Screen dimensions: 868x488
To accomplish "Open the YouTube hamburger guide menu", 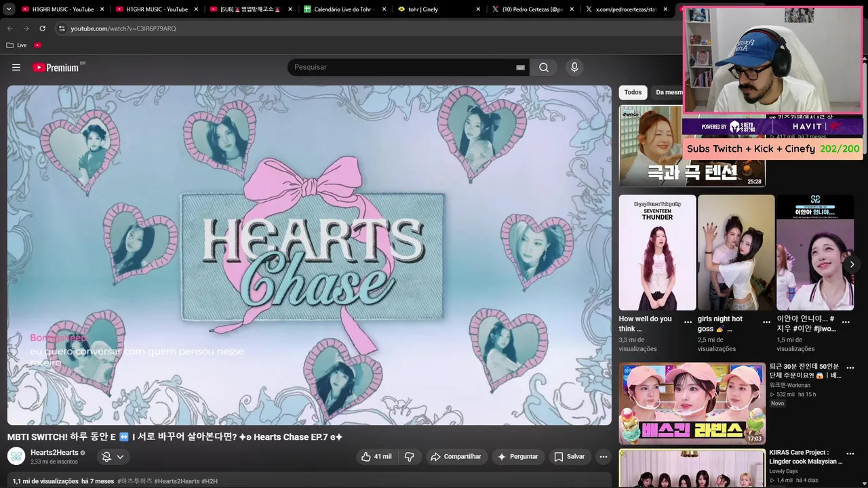I will (16, 67).
